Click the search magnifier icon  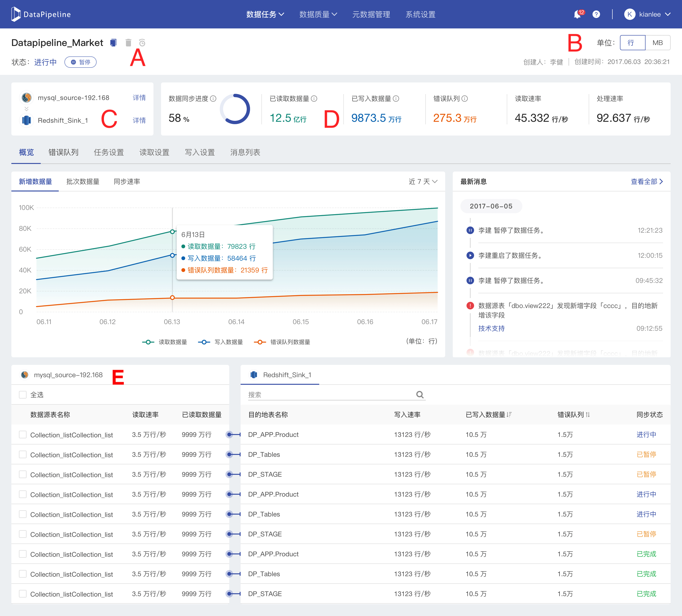point(420,395)
